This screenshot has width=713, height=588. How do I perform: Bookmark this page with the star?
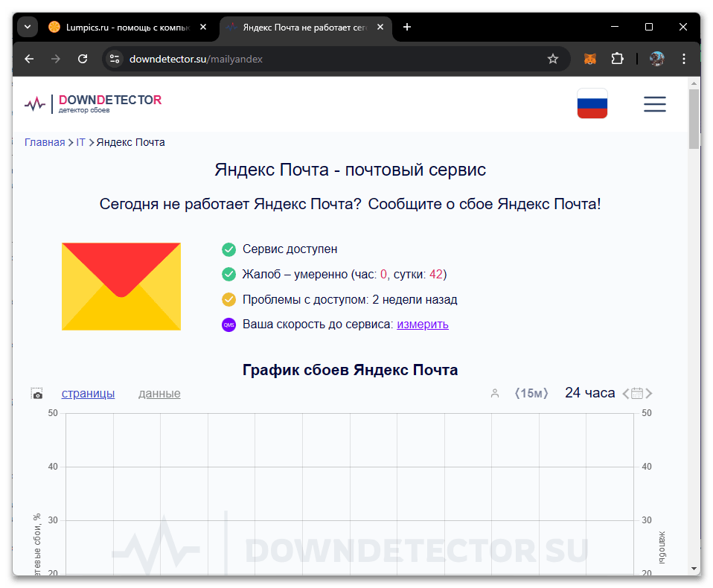(552, 59)
